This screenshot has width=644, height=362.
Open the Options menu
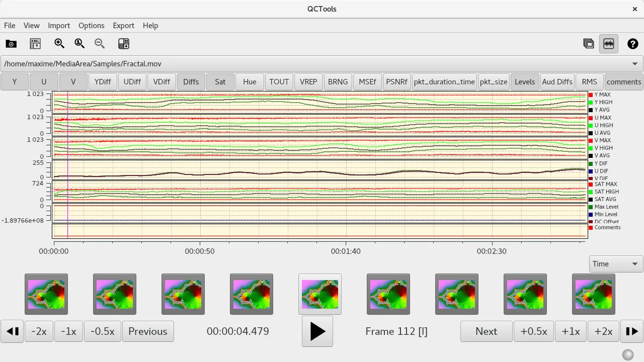(x=91, y=26)
